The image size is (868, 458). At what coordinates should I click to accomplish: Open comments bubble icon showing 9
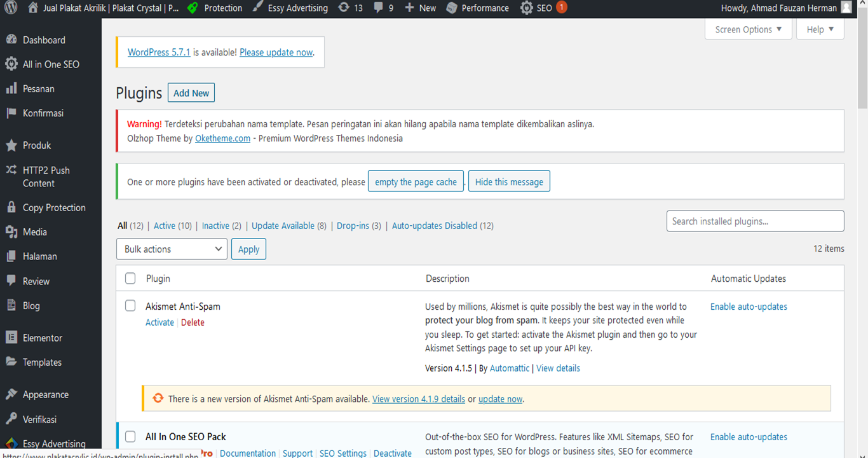click(x=379, y=8)
